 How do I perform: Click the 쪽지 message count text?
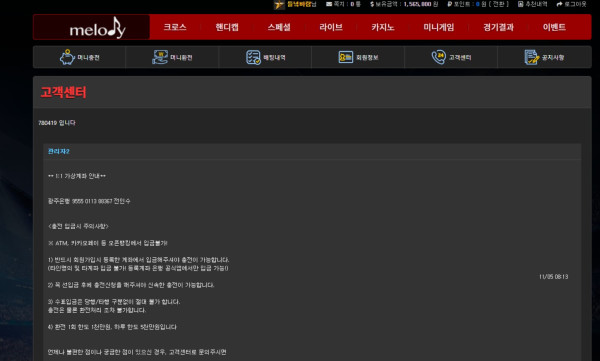pyautogui.click(x=347, y=4)
